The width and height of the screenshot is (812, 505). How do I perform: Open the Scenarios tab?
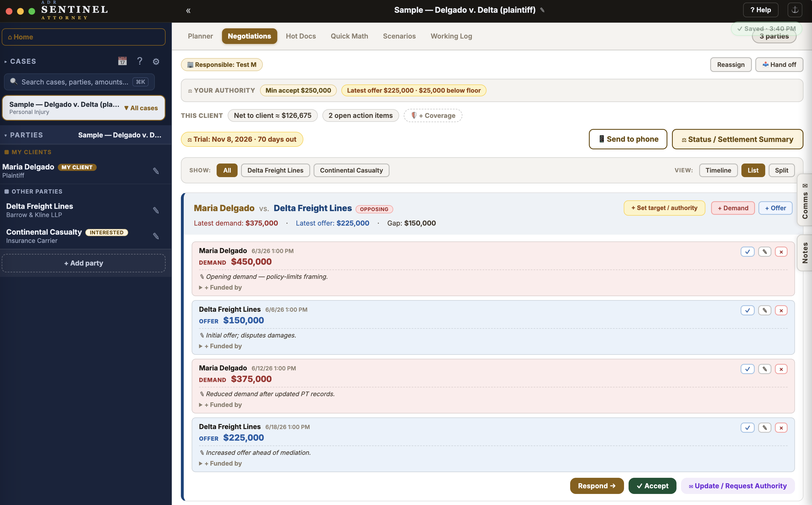point(399,36)
